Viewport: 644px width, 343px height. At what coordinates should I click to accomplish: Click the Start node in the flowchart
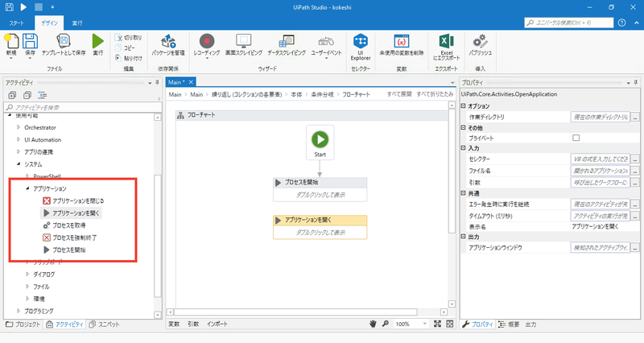pyautogui.click(x=320, y=143)
